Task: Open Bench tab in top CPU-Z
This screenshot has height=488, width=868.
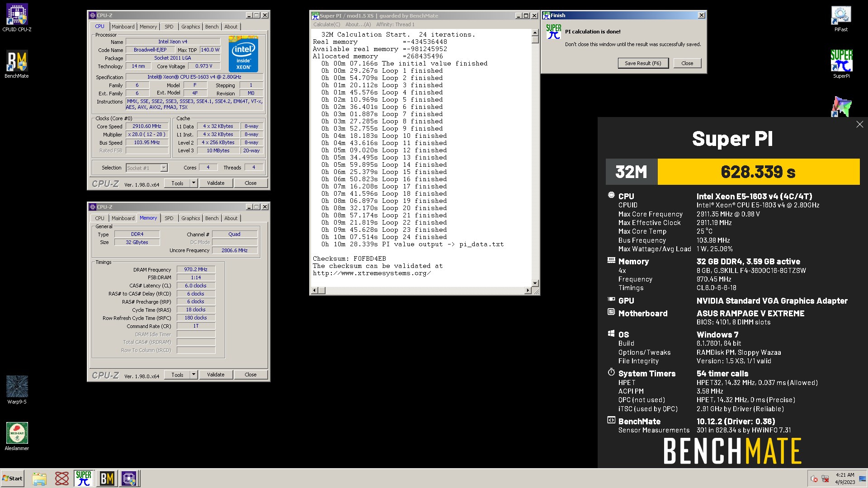Action: 212,27
